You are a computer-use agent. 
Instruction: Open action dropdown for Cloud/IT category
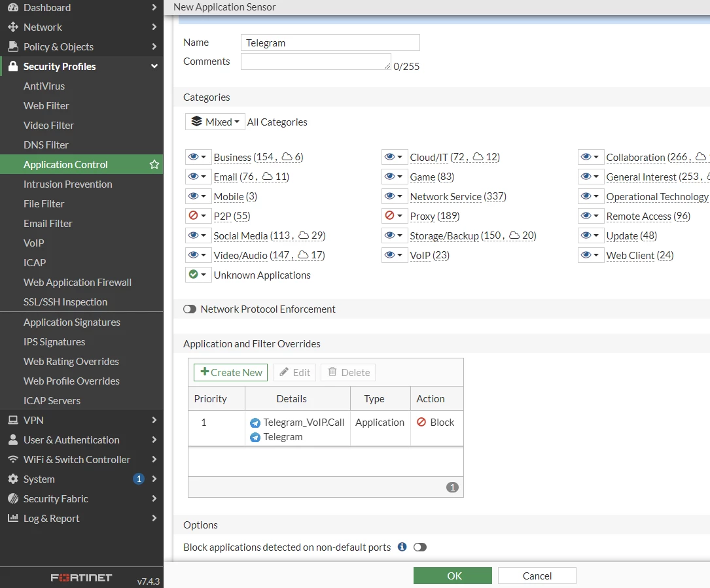(395, 156)
